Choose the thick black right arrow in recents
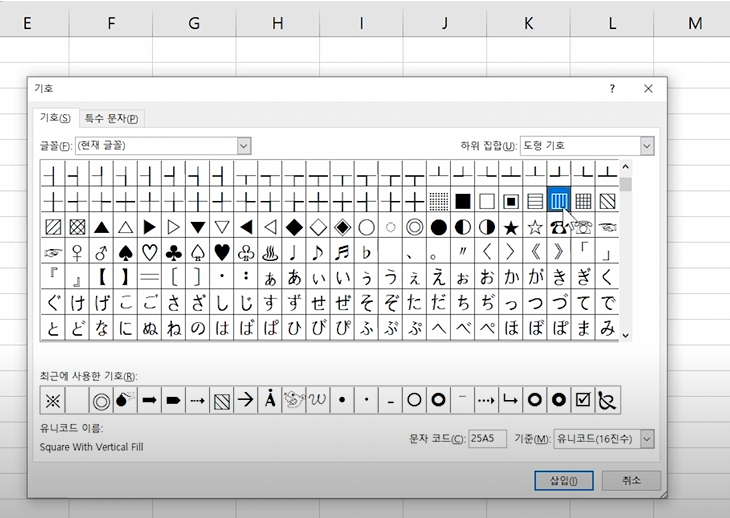The image size is (730, 518). click(149, 400)
